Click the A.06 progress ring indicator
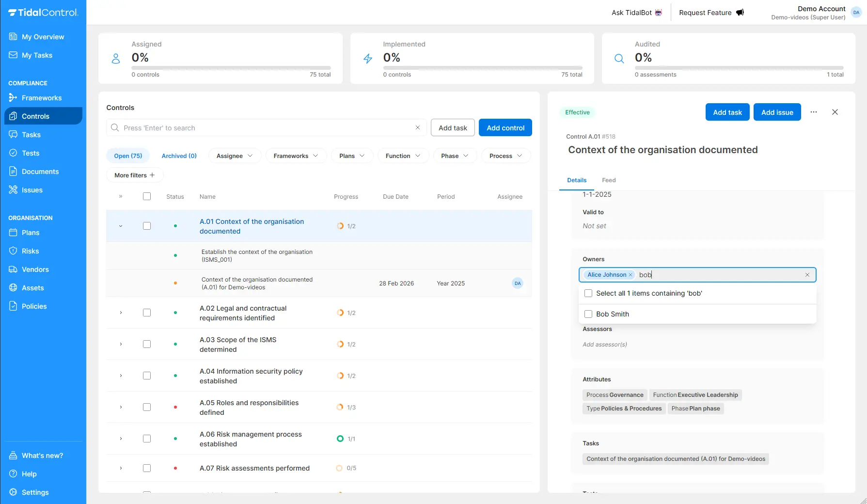 pyautogui.click(x=340, y=439)
